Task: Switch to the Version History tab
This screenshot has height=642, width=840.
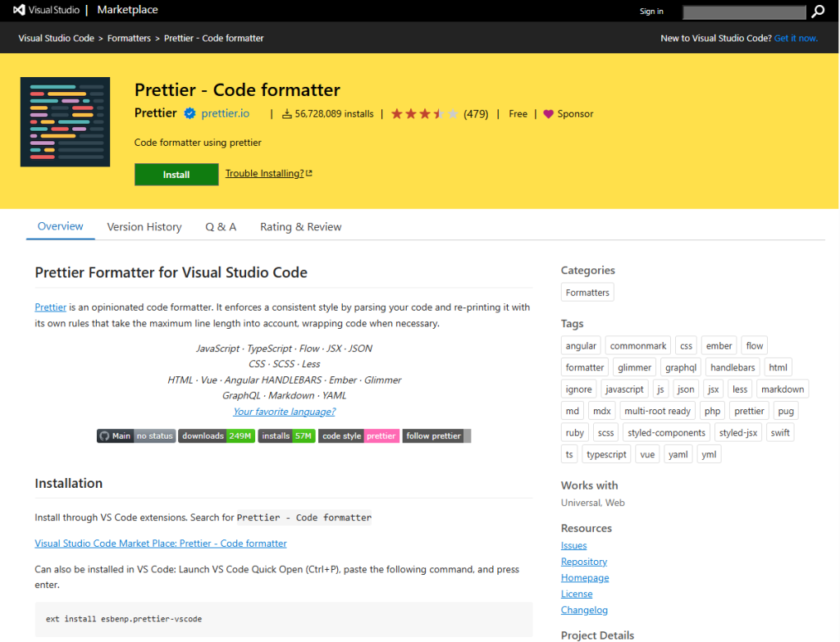Action: coord(144,226)
